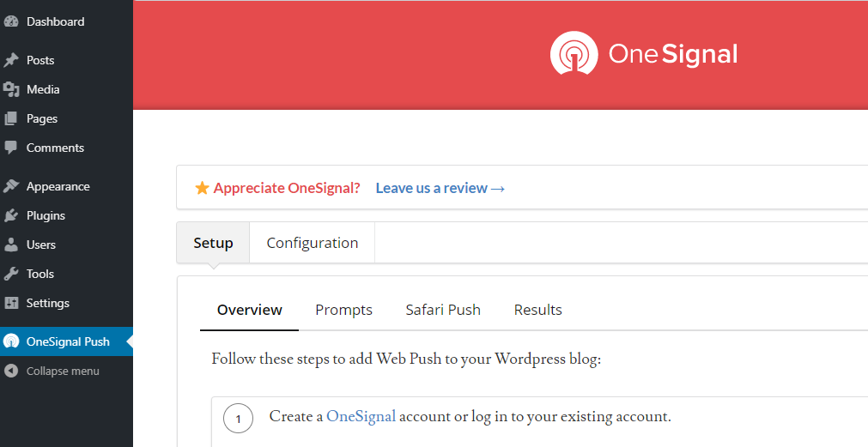Click the orange star review icon
The image size is (868, 447).
[202, 188]
